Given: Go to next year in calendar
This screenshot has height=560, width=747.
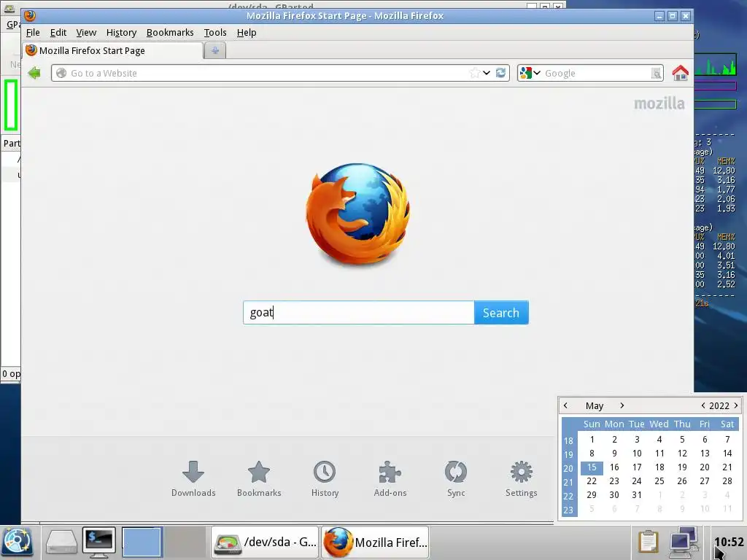Looking at the screenshot, I should [x=736, y=405].
